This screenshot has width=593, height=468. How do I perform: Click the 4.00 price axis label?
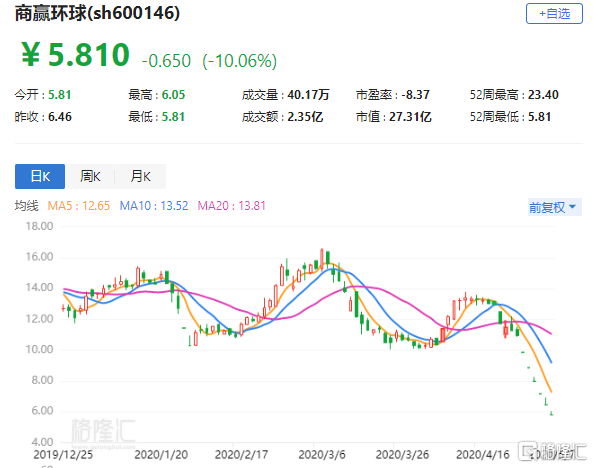pyautogui.click(x=42, y=442)
